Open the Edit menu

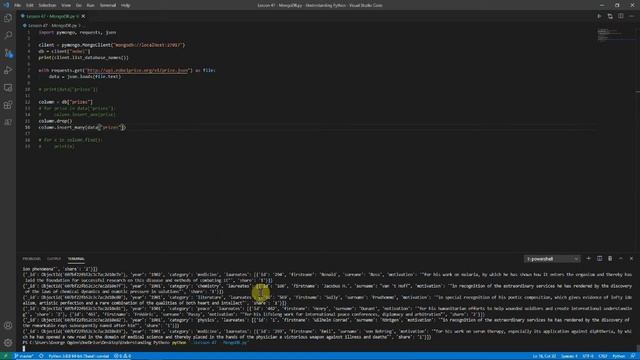[29, 5]
